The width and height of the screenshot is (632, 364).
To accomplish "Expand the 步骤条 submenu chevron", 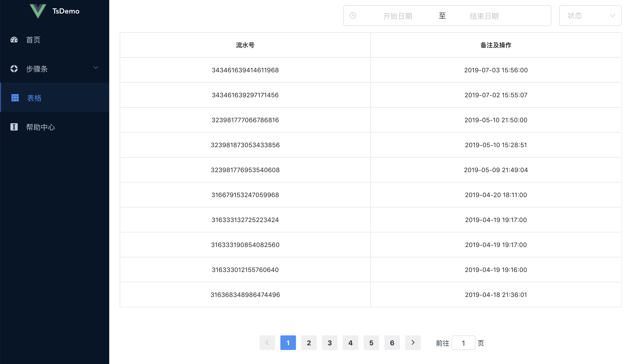I will (96, 68).
